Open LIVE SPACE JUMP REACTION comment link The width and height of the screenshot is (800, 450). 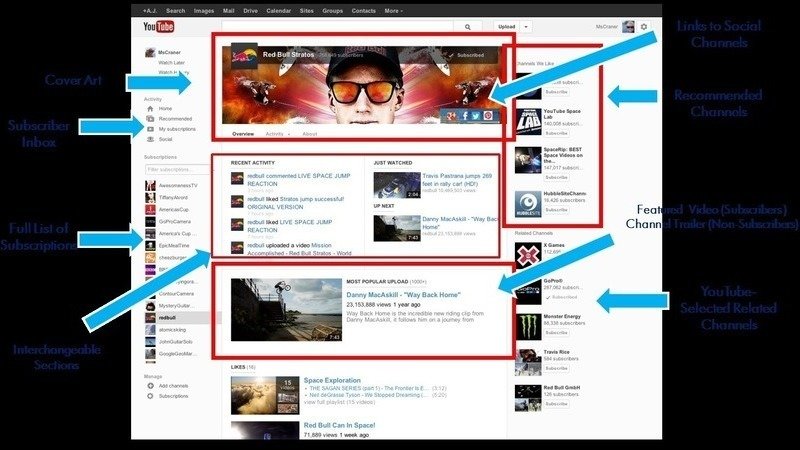pos(299,180)
